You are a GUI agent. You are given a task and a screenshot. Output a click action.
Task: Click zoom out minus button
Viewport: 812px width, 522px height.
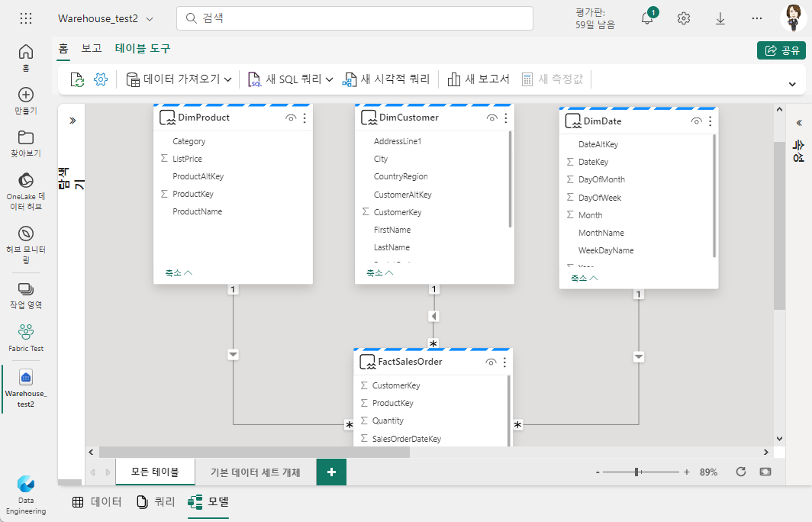point(598,472)
